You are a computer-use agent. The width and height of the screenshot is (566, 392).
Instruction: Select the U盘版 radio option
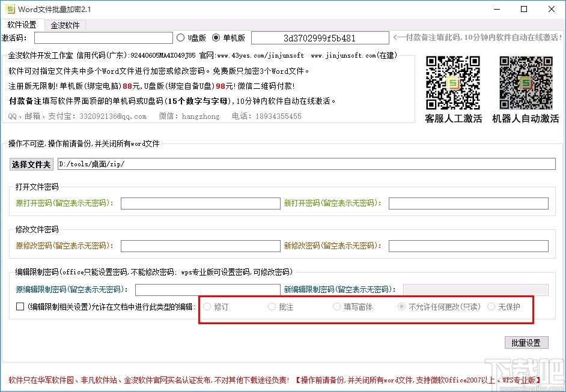(181, 37)
